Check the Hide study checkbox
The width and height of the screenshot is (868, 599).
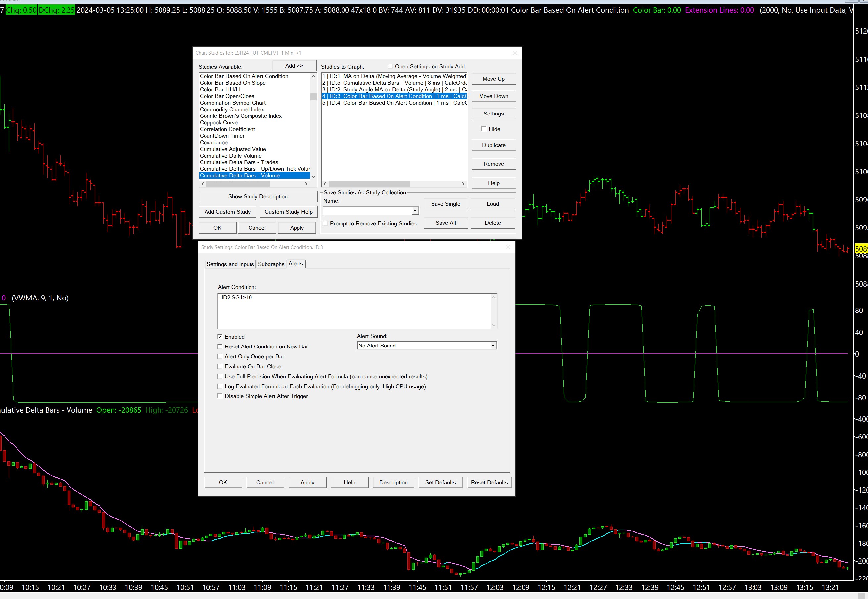484,129
